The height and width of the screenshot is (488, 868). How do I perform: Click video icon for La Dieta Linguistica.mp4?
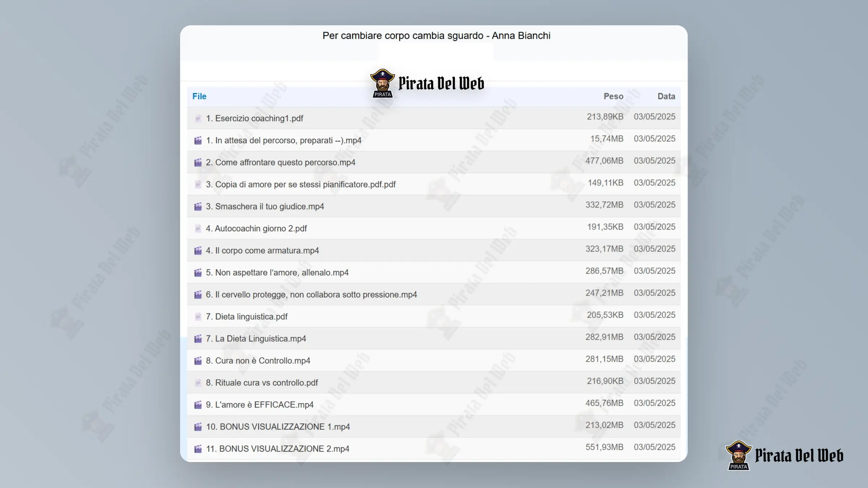click(x=198, y=339)
